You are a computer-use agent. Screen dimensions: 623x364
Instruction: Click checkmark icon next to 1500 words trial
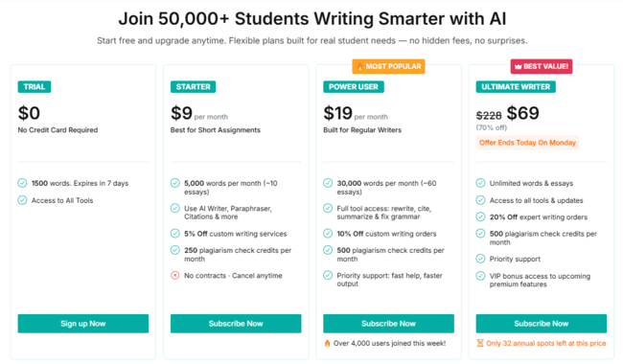22,183
